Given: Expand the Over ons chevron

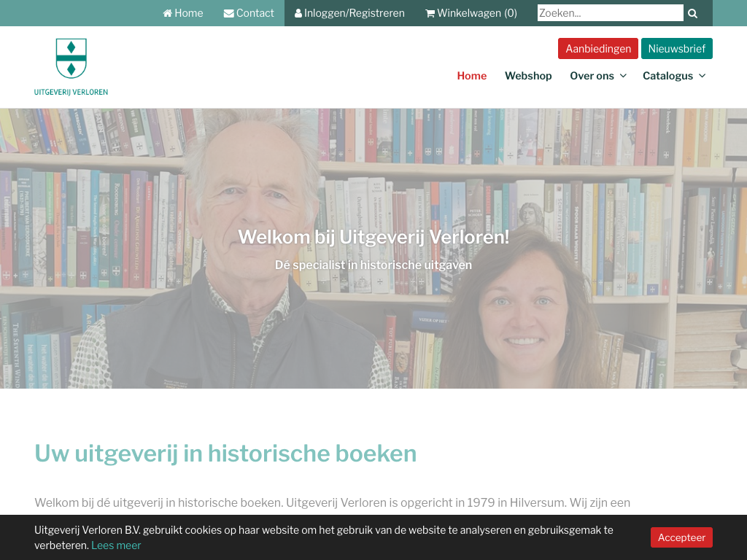Looking at the screenshot, I should click(623, 76).
